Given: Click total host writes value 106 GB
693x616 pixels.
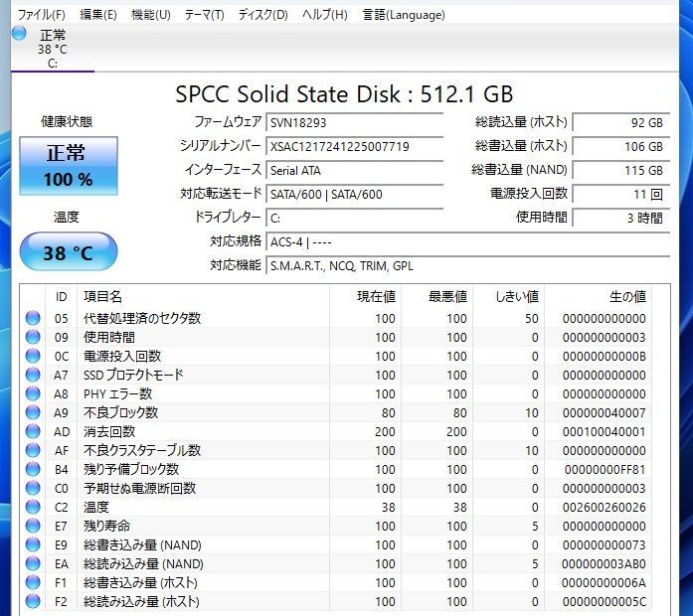Looking at the screenshot, I should [x=621, y=146].
